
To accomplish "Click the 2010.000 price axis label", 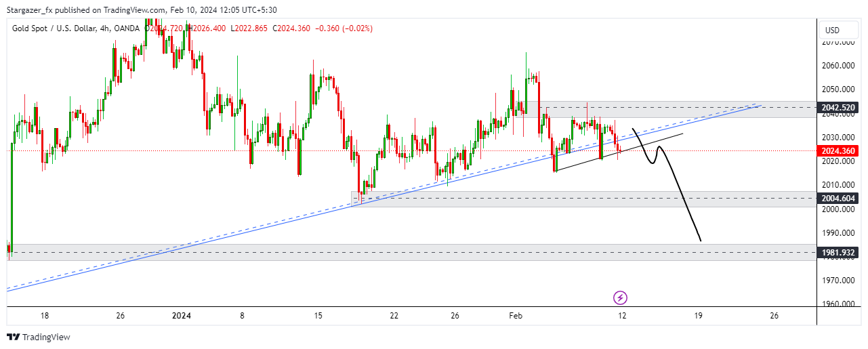I will click(840, 184).
